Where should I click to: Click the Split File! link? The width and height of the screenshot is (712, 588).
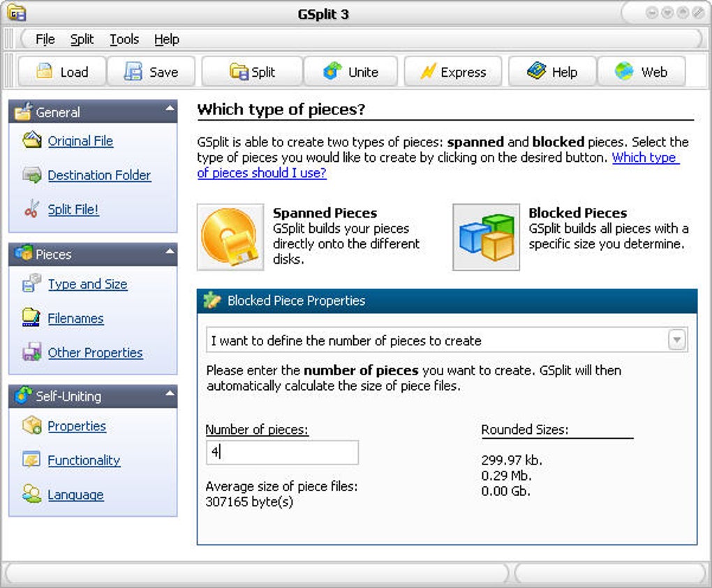coord(73,210)
